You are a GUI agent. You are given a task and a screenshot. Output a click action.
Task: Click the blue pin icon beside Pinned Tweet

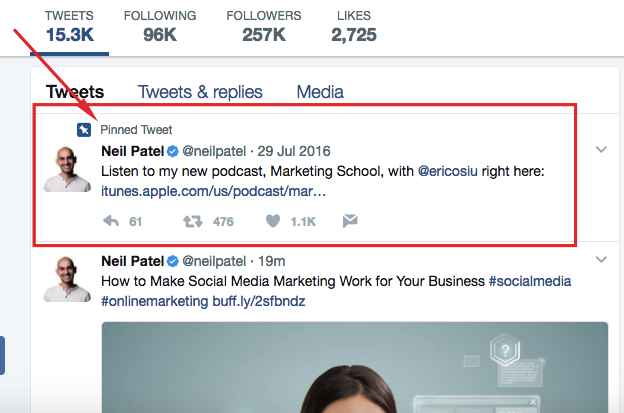(84, 130)
